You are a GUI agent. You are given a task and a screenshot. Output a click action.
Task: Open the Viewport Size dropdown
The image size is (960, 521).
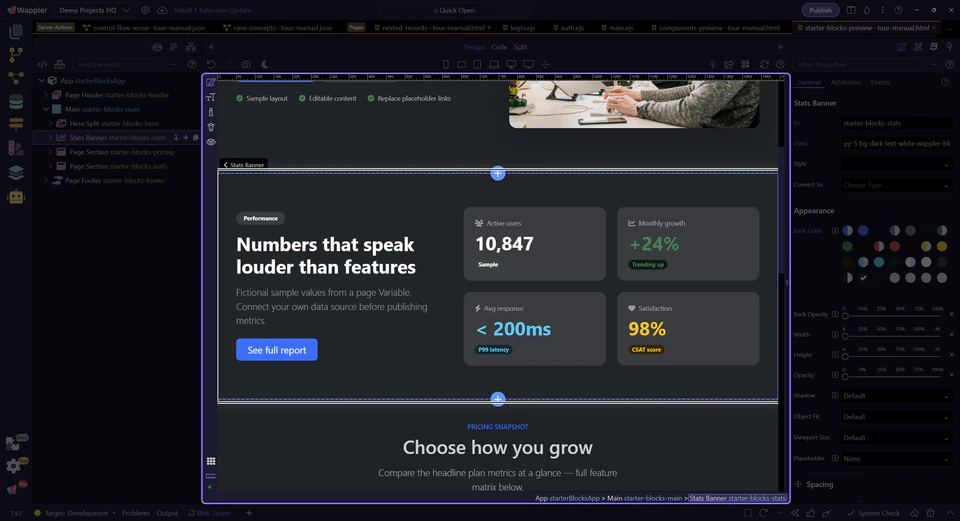pyautogui.click(x=896, y=438)
